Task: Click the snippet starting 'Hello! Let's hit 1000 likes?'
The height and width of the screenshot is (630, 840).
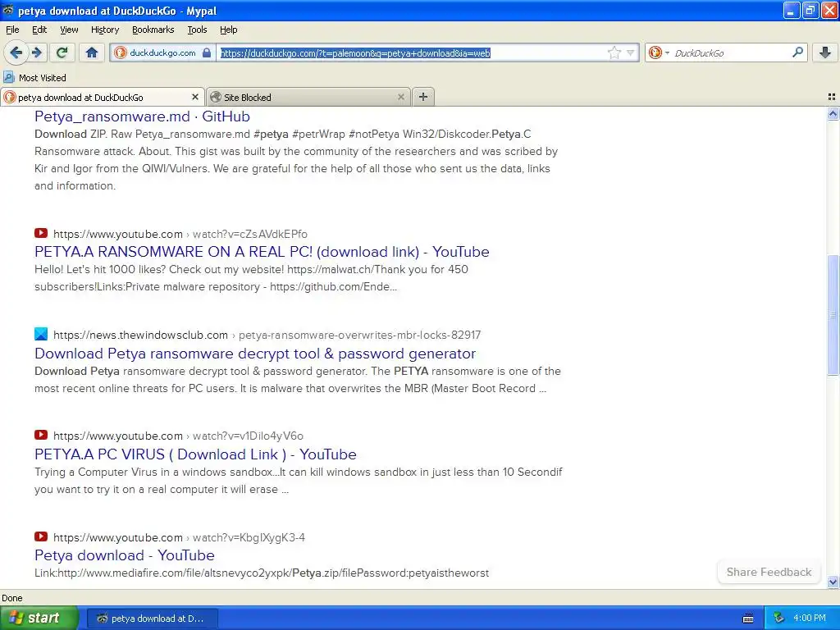Action: pos(251,278)
